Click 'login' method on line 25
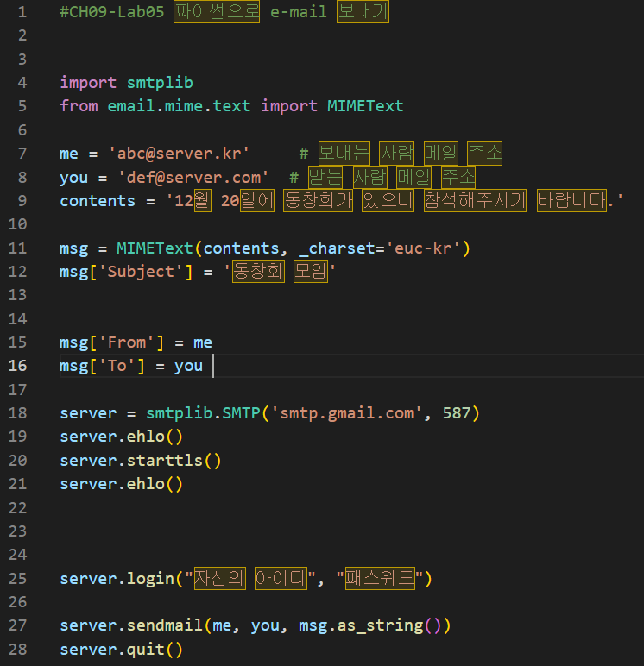The width and height of the screenshot is (644, 666). (150, 579)
